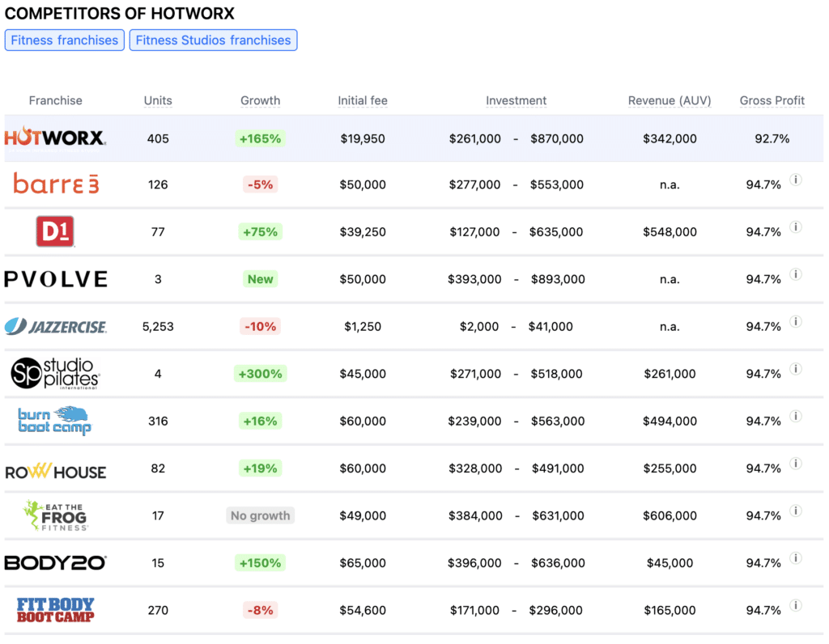Select the 92.7% gross profit for HOTWORX
This screenshot has width=829, height=644.
pyautogui.click(x=772, y=138)
